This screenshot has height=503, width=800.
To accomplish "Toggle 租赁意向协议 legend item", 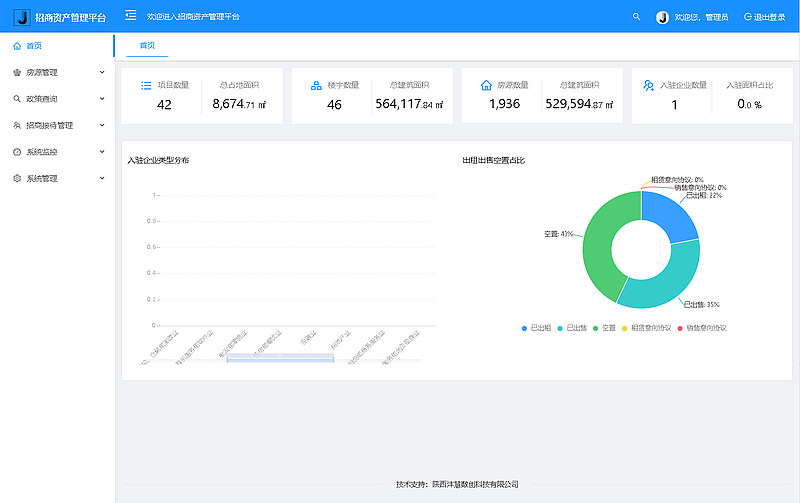I will click(x=646, y=327).
